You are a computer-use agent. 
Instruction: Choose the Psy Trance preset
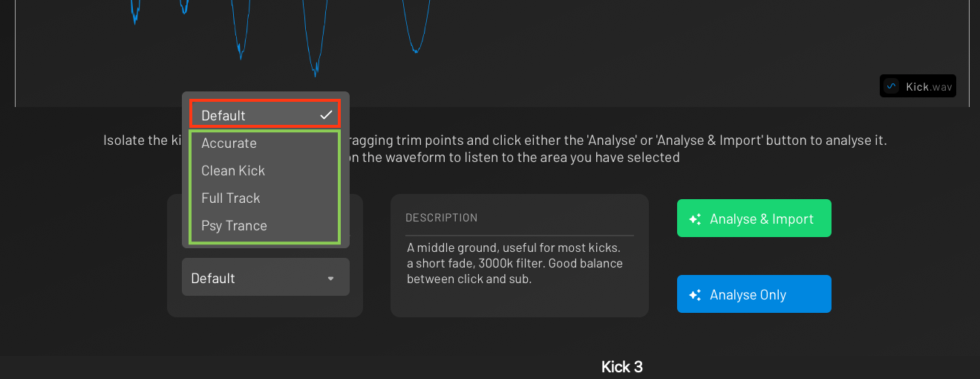[234, 226]
